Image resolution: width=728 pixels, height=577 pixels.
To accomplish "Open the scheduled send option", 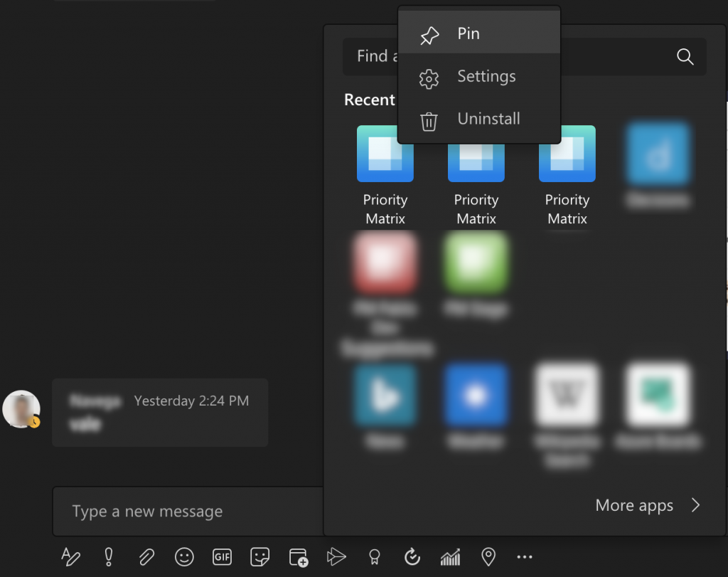I will click(x=412, y=557).
